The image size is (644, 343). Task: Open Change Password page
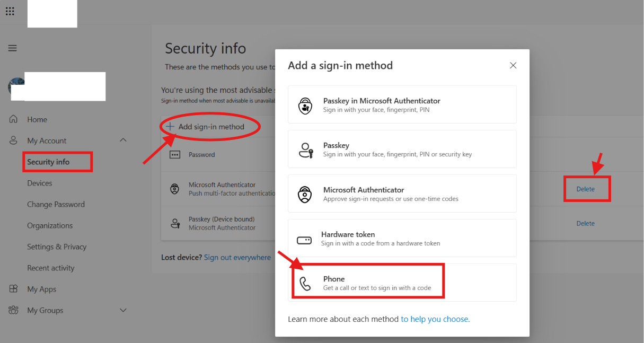[56, 204]
